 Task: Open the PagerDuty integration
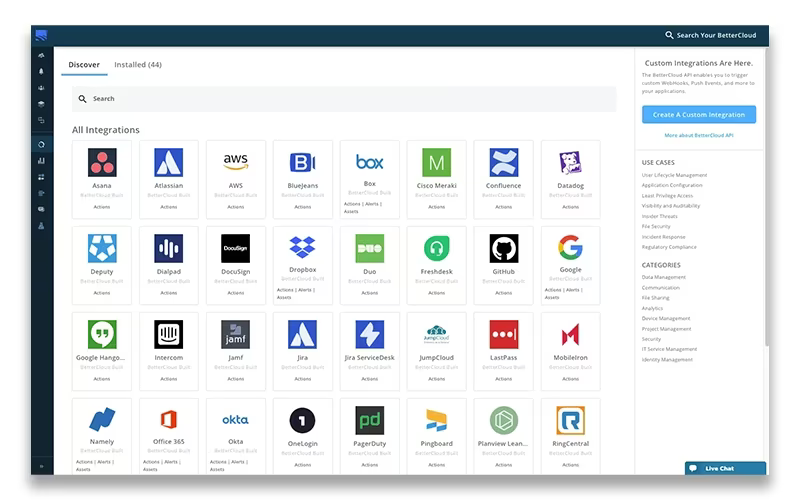pos(369,437)
